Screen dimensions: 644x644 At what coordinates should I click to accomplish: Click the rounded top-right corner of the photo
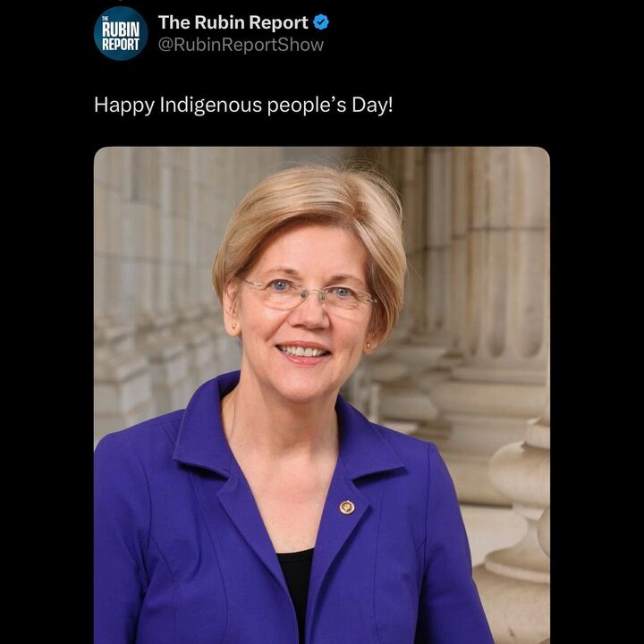[544, 153]
